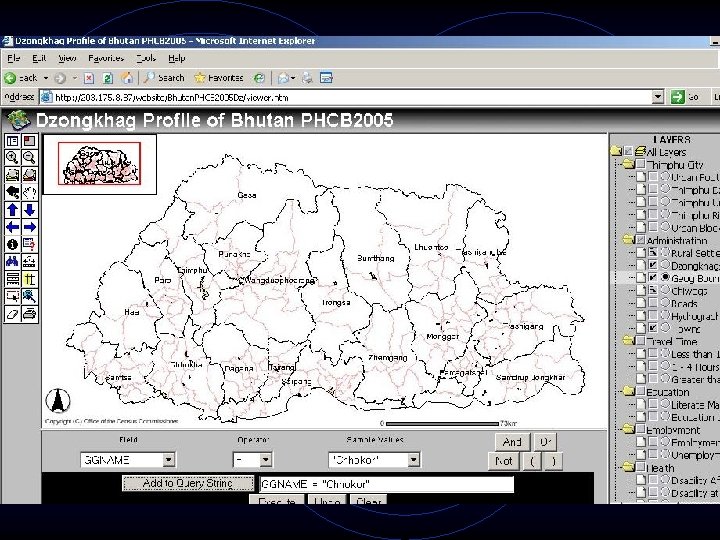Go to the browser Home page

(127, 78)
